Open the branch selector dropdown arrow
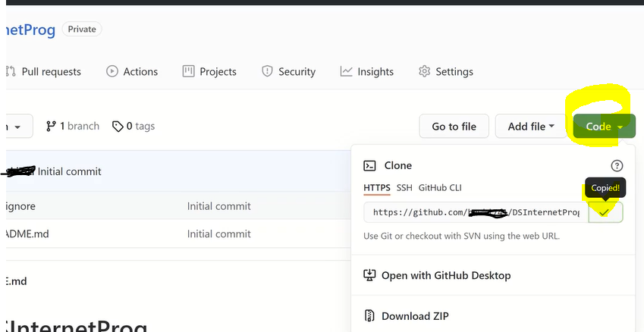Screen dimensions: 644x332 click(x=17, y=127)
